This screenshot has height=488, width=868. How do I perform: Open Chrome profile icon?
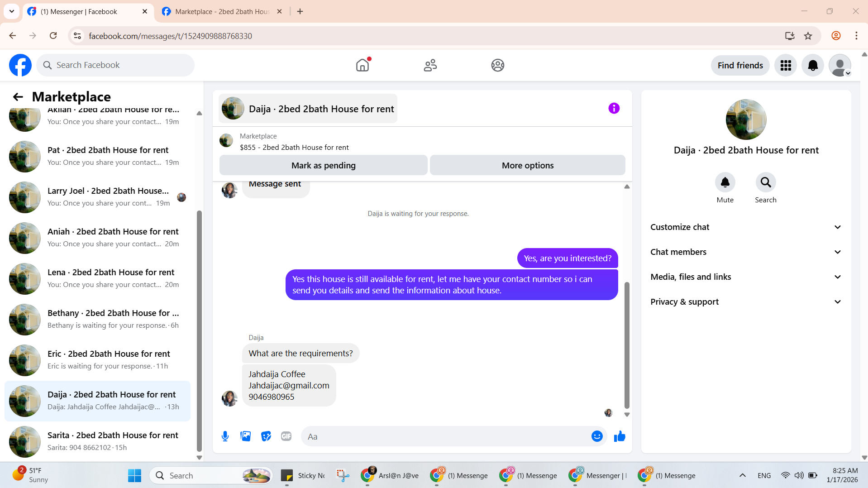836,36
